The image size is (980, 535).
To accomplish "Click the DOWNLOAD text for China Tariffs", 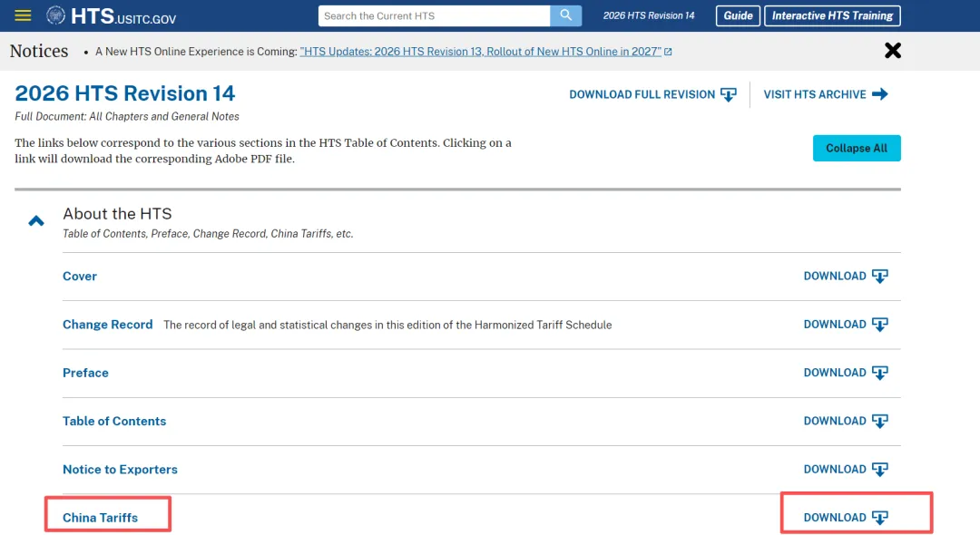I will pyautogui.click(x=835, y=518).
